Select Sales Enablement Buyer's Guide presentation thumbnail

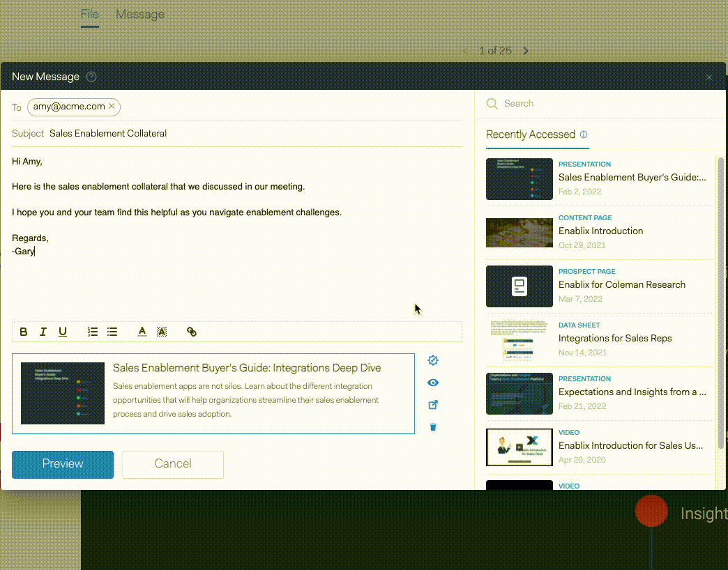(519, 179)
